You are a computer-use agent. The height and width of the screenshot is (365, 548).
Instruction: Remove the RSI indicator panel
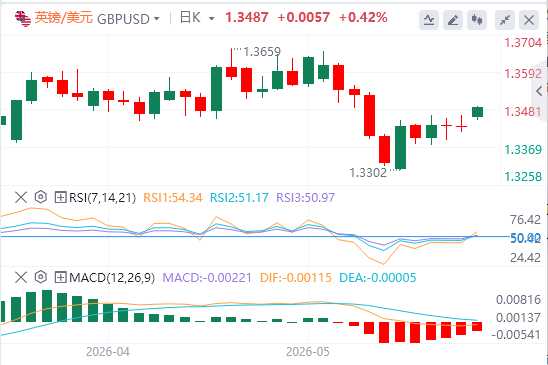(21, 197)
